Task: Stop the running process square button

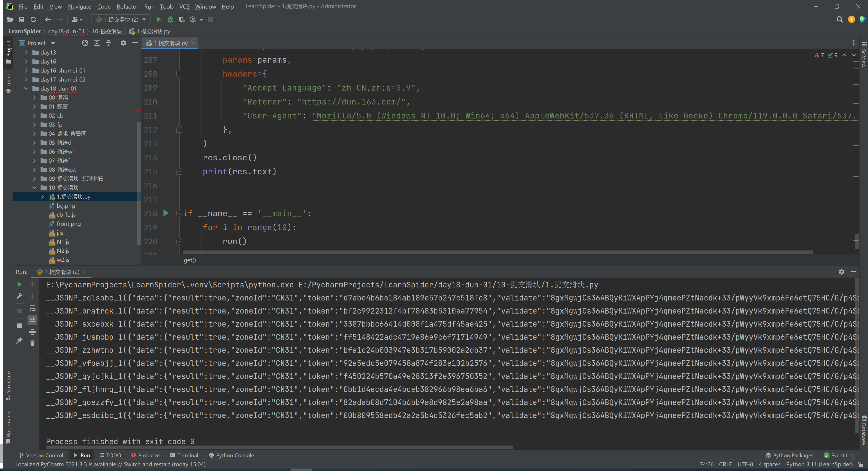Action: [x=210, y=20]
